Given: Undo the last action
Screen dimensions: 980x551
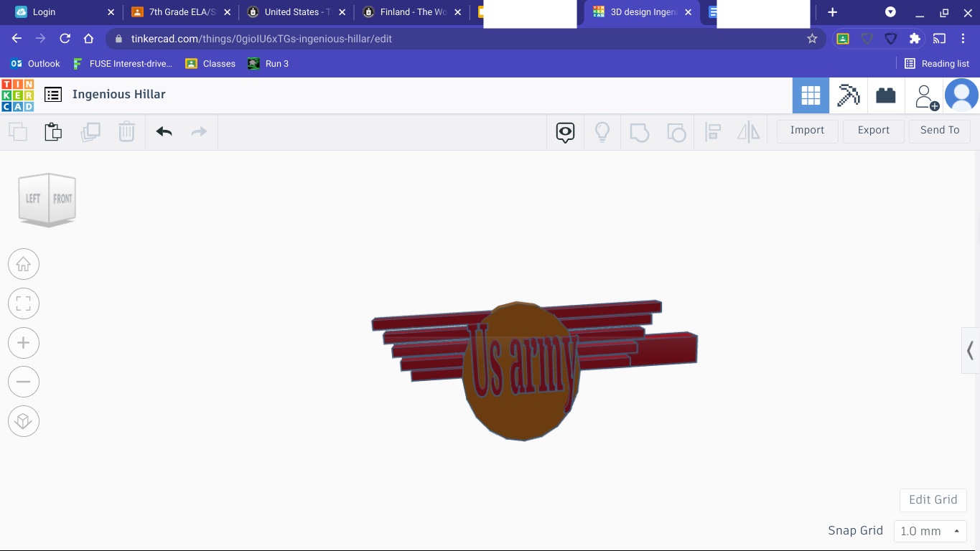Looking at the screenshot, I should 164,131.
